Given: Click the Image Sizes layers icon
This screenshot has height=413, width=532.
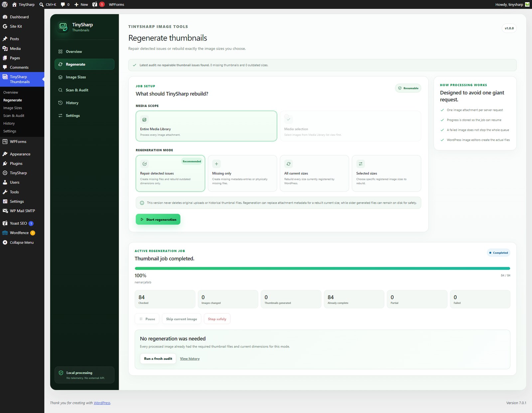Looking at the screenshot, I should click(x=61, y=77).
